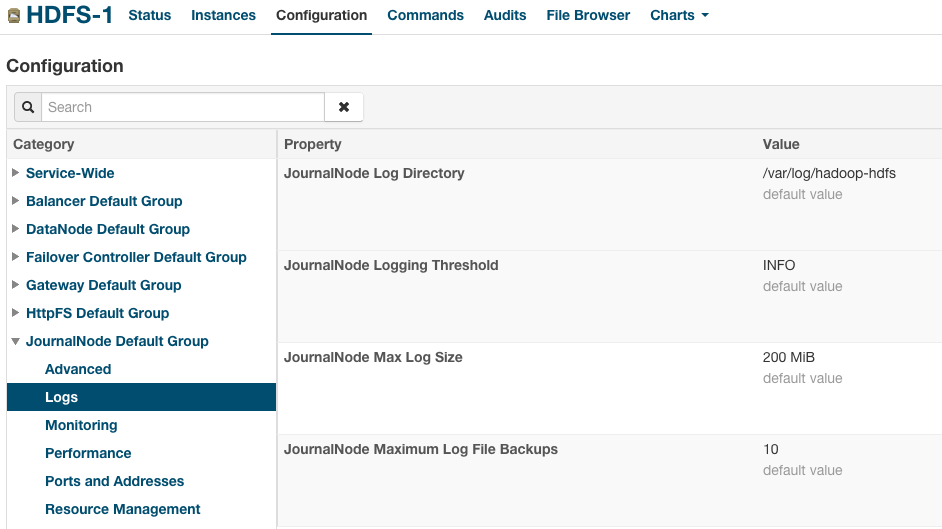Click the HDFS-1 service icon
Image resolution: width=942 pixels, height=529 pixels.
pos(13,16)
